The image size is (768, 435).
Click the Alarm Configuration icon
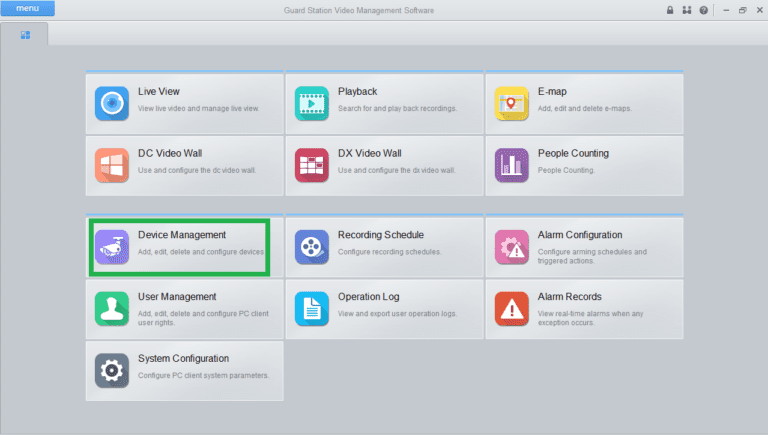coord(512,247)
